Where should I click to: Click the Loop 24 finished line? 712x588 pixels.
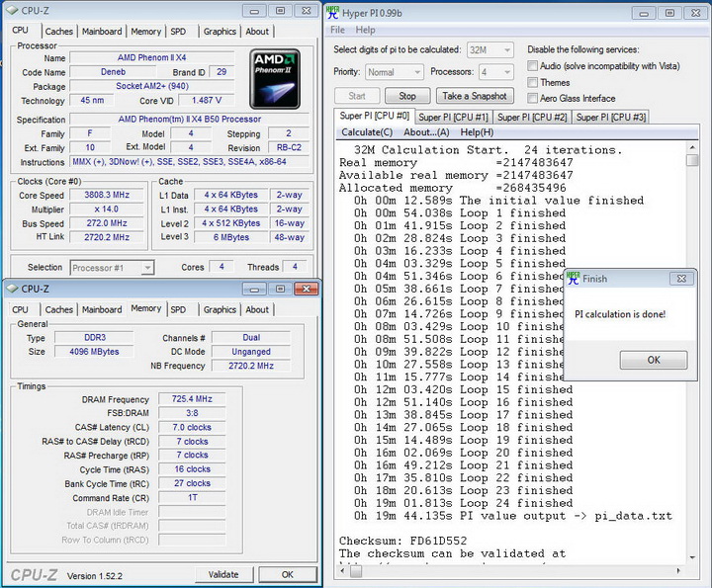464,503
